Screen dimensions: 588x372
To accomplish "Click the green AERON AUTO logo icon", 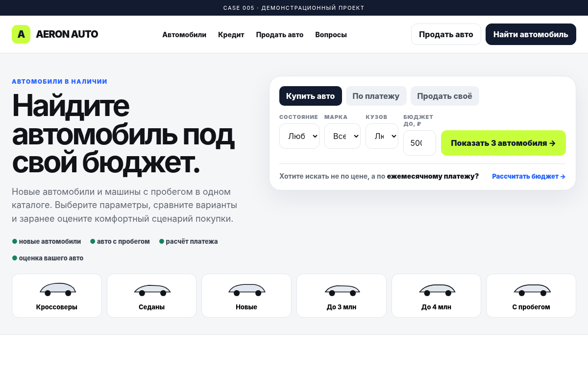I will tap(21, 34).
